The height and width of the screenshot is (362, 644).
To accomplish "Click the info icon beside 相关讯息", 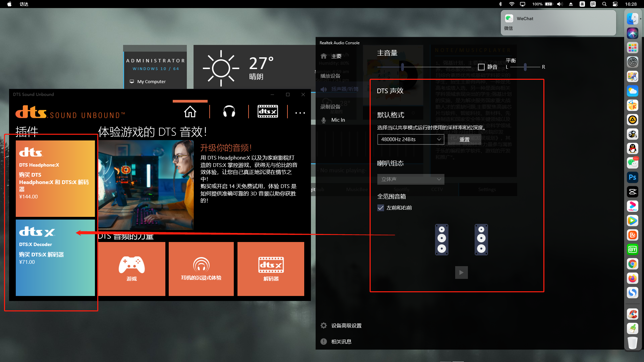I will click(324, 342).
